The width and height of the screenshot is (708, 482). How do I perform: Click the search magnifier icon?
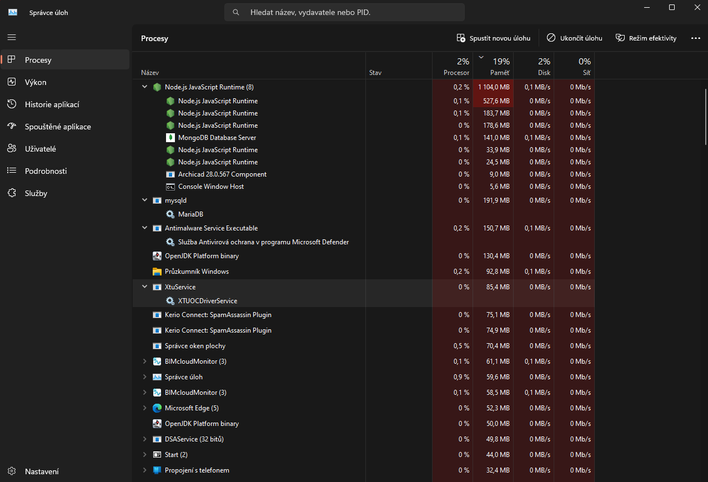click(236, 12)
